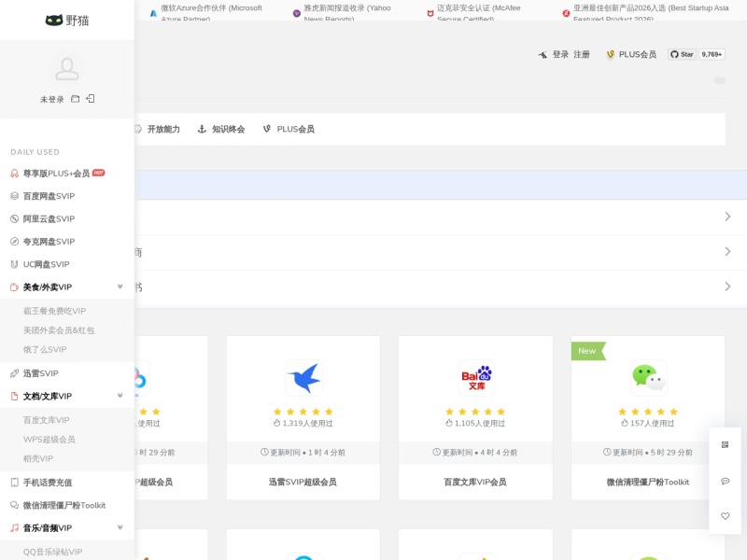This screenshot has height=560, width=747.
Task: Click the Xunlei bird logo icon
Action: click(304, 378)
